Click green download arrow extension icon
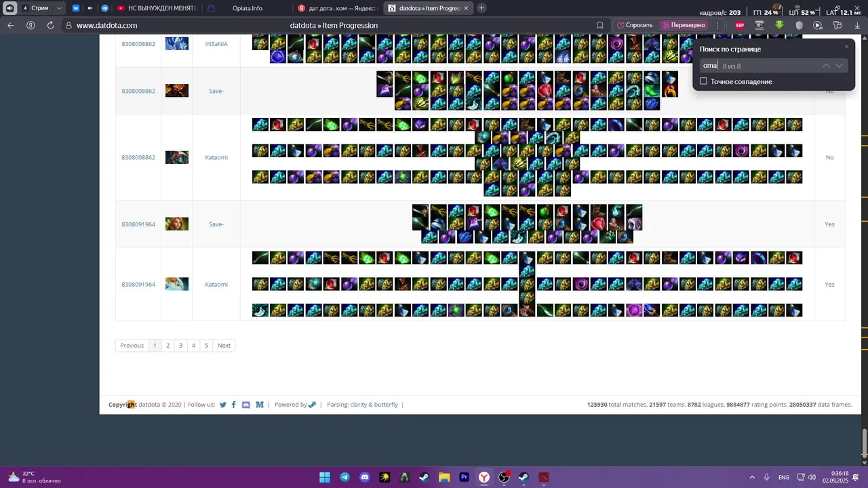The image size is (868, 488). point(780,25)
